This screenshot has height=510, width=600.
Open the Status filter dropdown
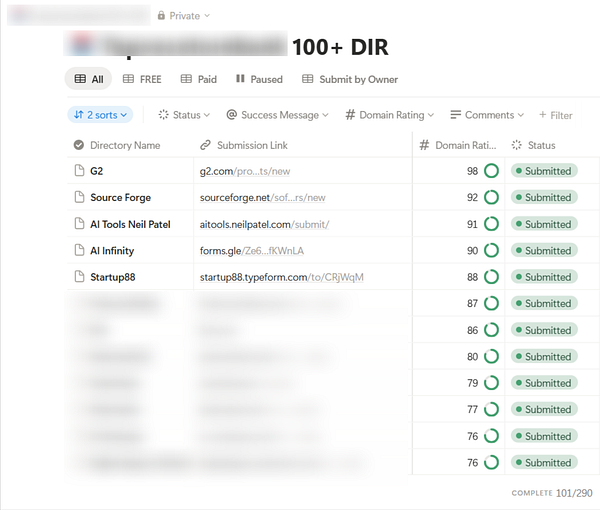[x=184, y=115]
